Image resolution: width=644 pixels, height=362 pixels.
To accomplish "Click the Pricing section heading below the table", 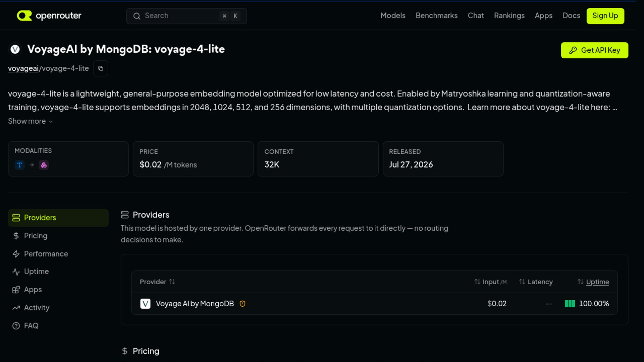I will click(146, 351).
